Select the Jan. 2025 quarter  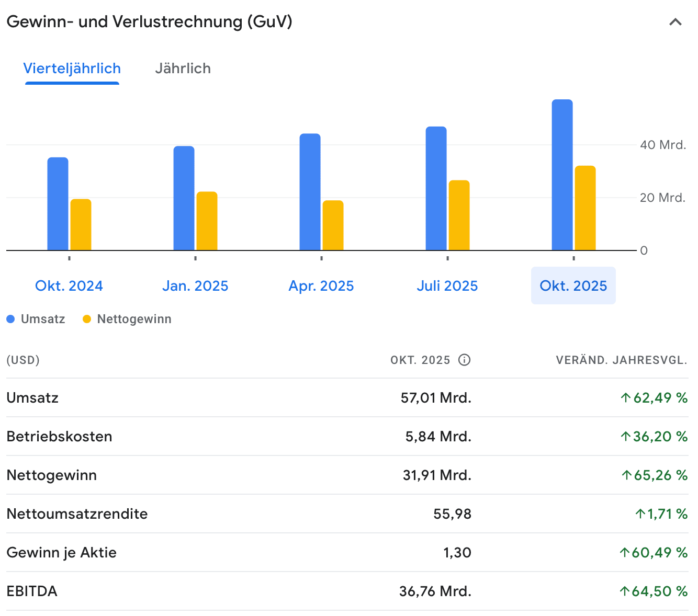pos(195,286)
